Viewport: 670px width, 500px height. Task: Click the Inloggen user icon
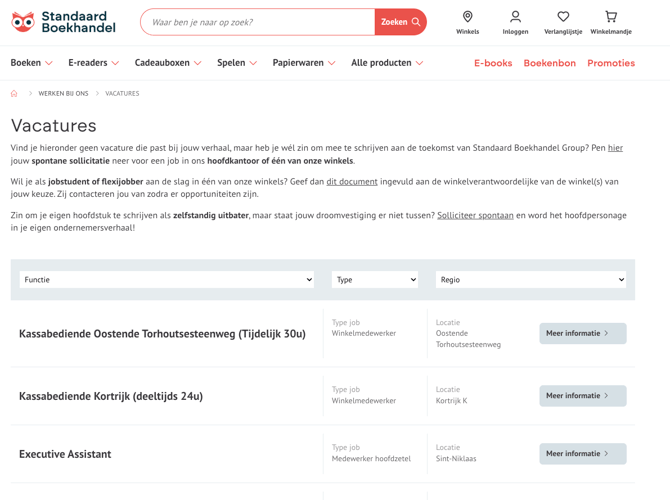pyautogui.click(x=515, y=22)
